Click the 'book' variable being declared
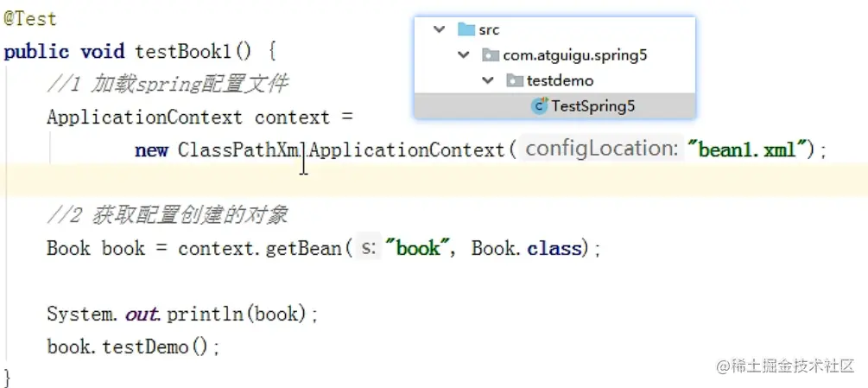 pyautogui.click(x=123, y=249)
